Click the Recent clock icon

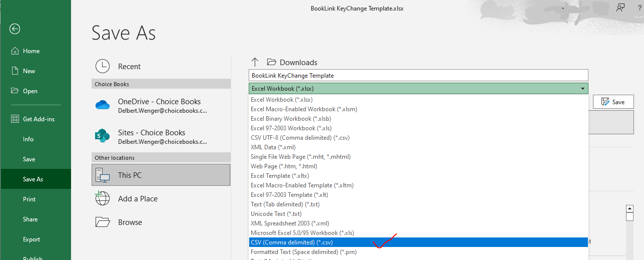(103, 66)
